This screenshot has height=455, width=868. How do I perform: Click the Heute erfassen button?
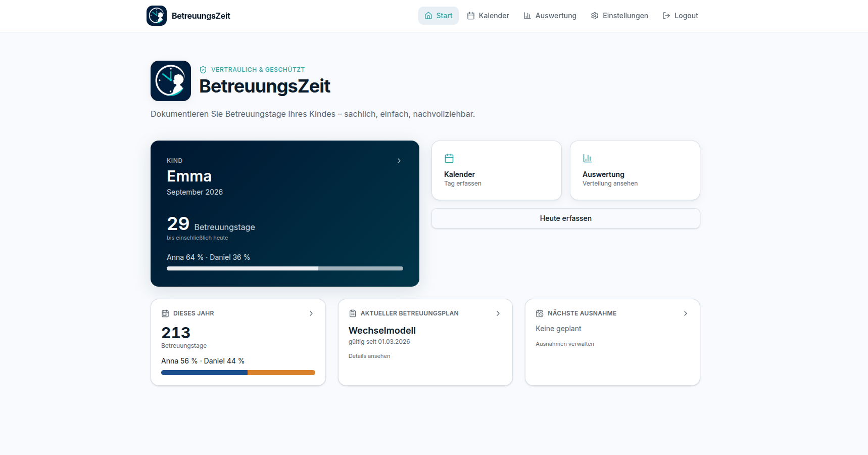[566, 218]
